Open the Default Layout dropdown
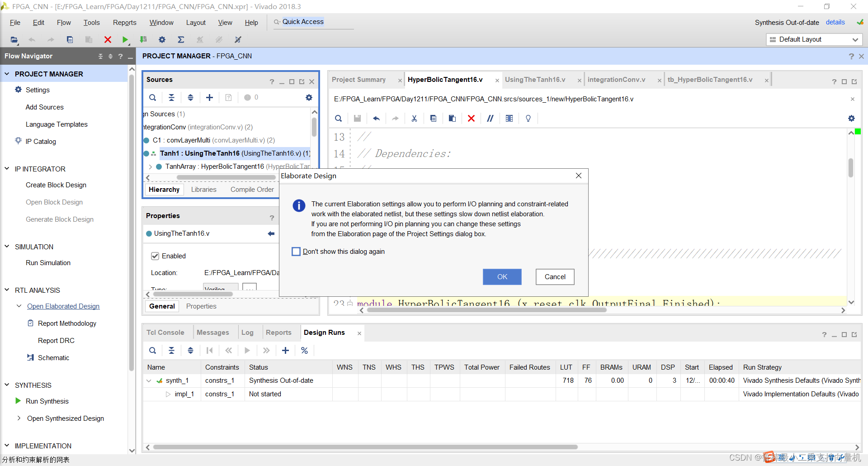 [x=814, y=39]
